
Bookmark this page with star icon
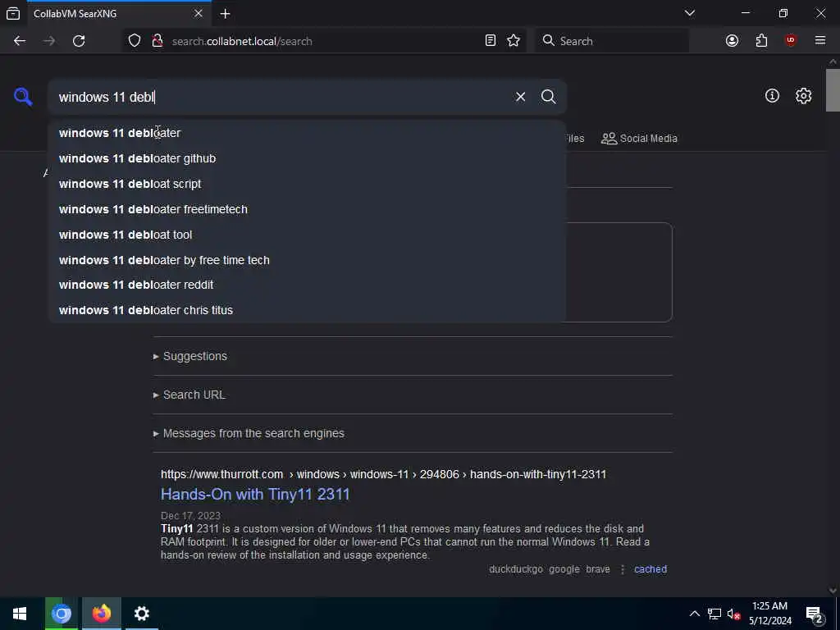(x=514, y=41)
